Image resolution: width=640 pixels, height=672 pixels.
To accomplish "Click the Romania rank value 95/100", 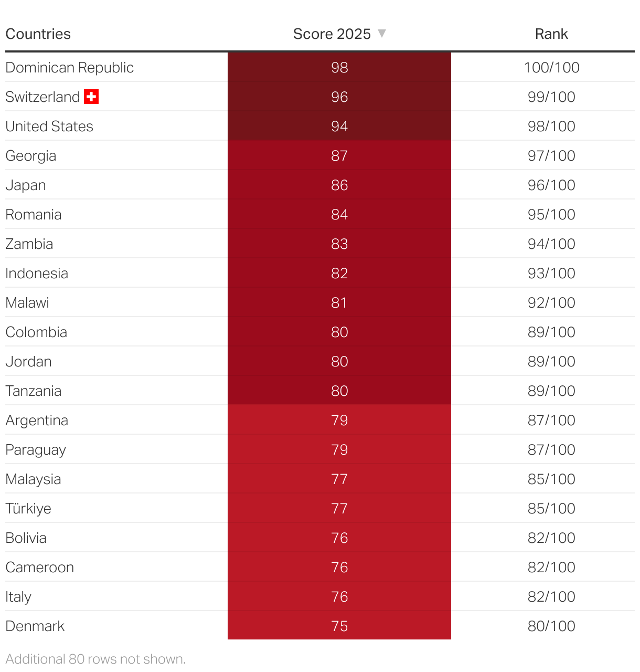I will click(551, 215).
